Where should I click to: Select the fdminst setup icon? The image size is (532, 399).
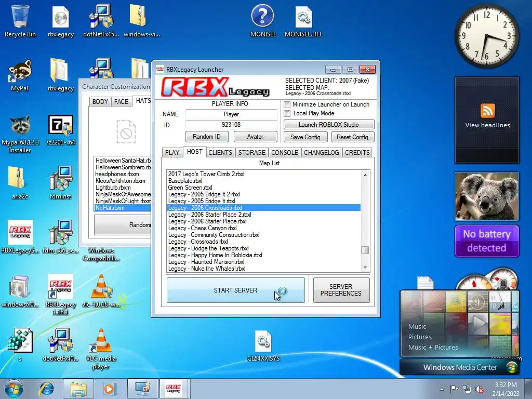[60, 182]
